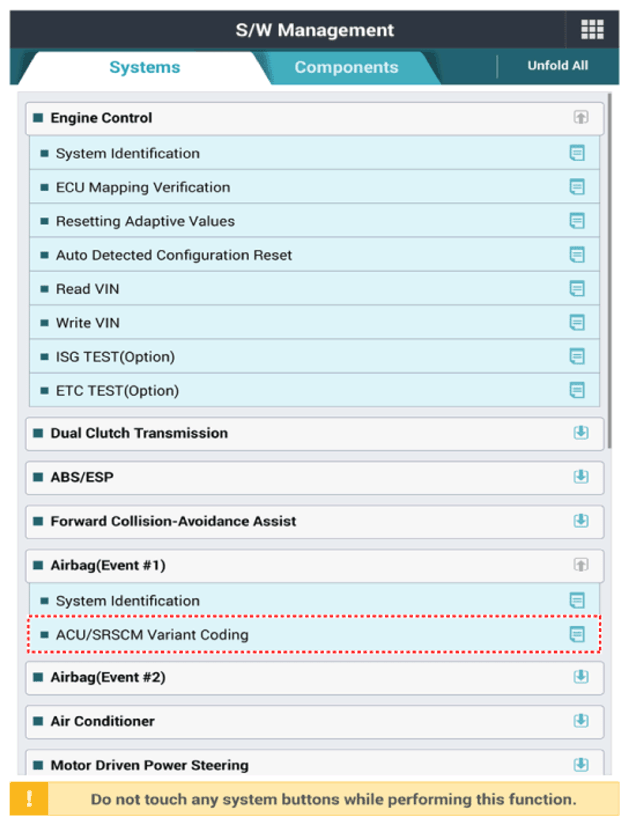The width and height of the screenshot is (629, 825).
Task: Expand the Air Conditioner section
Action: click(581, 721)
